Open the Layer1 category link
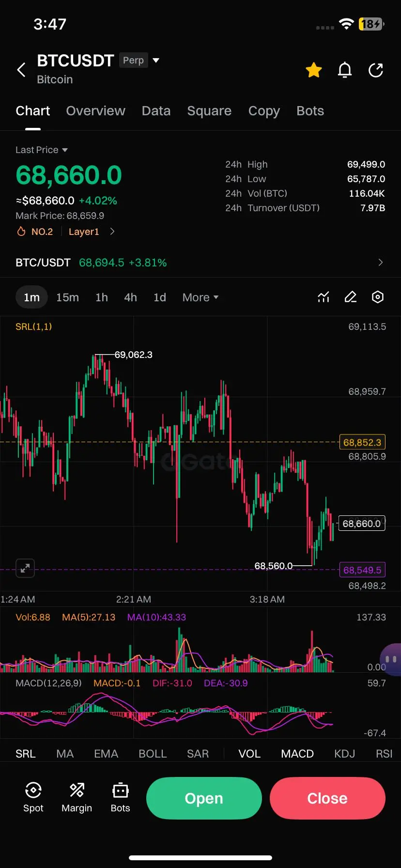Screen dimensions: 401x868 point(84,232)
